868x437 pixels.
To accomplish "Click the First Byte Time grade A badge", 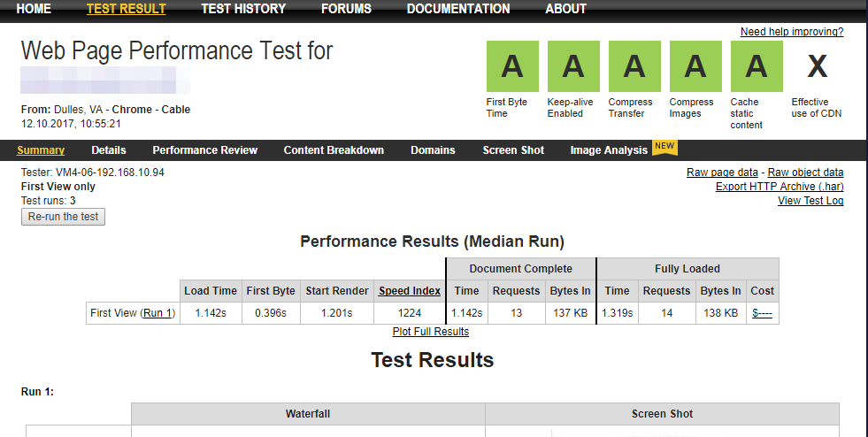I will click(512, 66).
